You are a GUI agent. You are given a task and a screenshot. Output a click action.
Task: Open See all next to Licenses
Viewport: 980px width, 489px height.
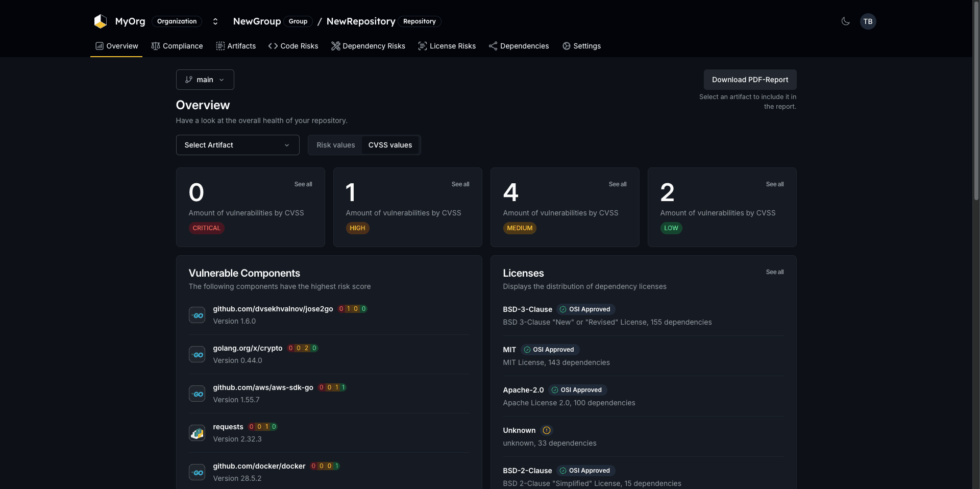774,272
